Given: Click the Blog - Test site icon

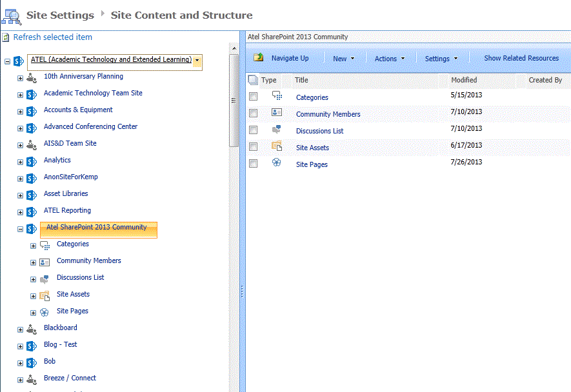Looking at the screenshot, I should coord(32,346).
